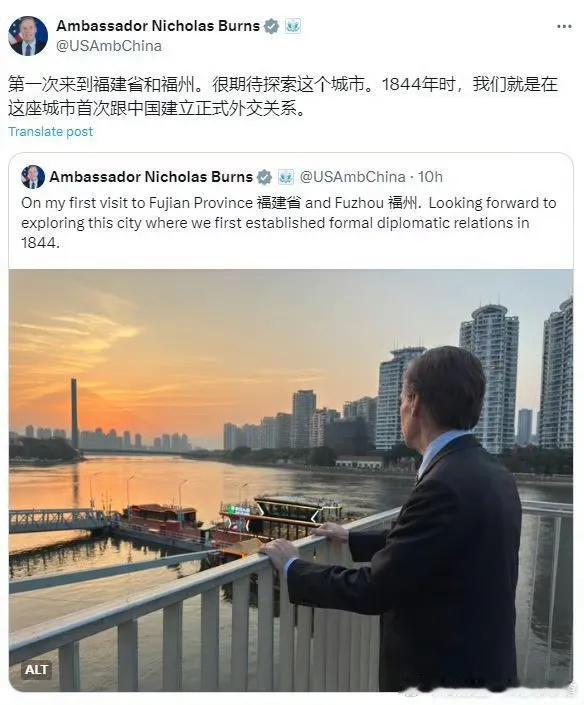The height and width of the screenshot is (705, 584).
Task: Click the verified badge in quoted post
Action: (264, 177)
